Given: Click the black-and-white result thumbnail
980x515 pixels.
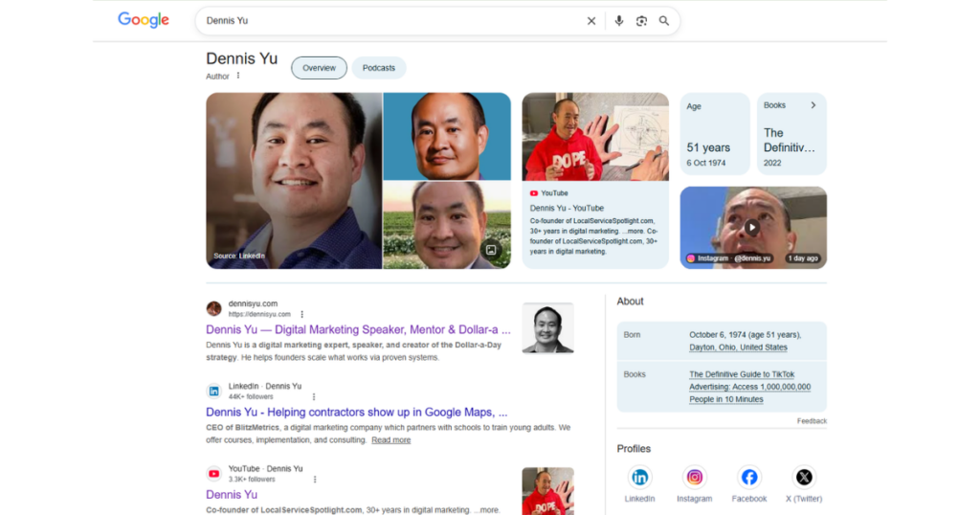Looking at the screenshot, I should click(547, 327).
